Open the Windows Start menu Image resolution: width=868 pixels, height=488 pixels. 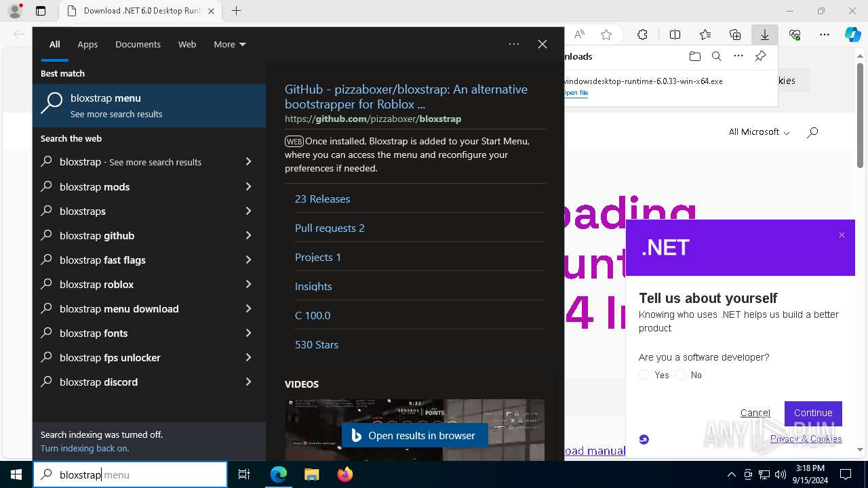tap(16, 474)
